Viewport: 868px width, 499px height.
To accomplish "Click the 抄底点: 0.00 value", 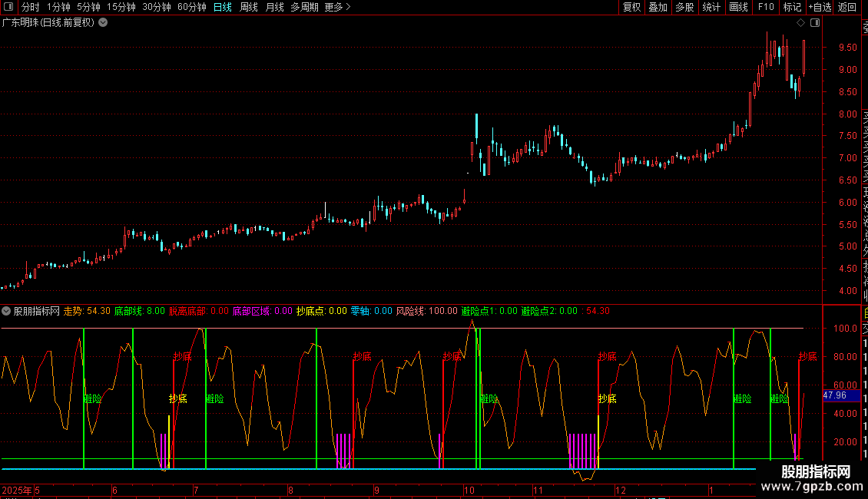I will pyautogui.click(x=322, y=311).
